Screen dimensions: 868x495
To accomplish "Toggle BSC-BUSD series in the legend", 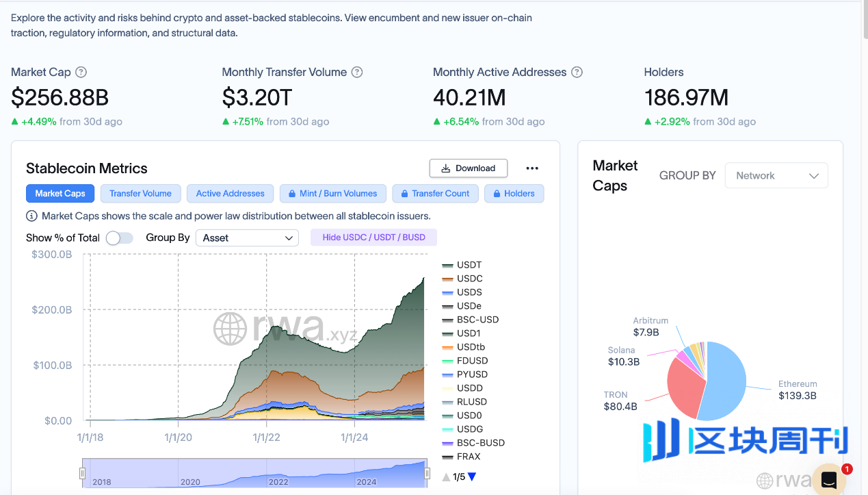I will coord(473,443).
